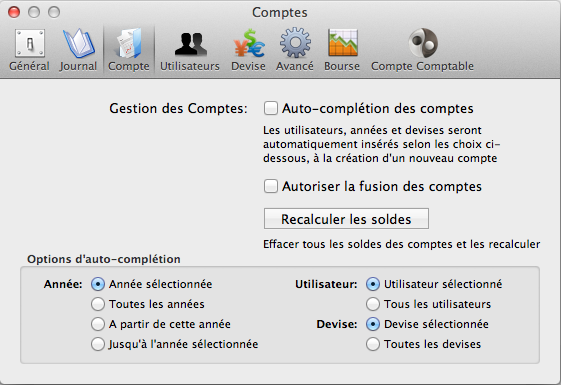Open the Devise currency preferences
Screen dimensions: 561x385
click(x=248, y=50)
